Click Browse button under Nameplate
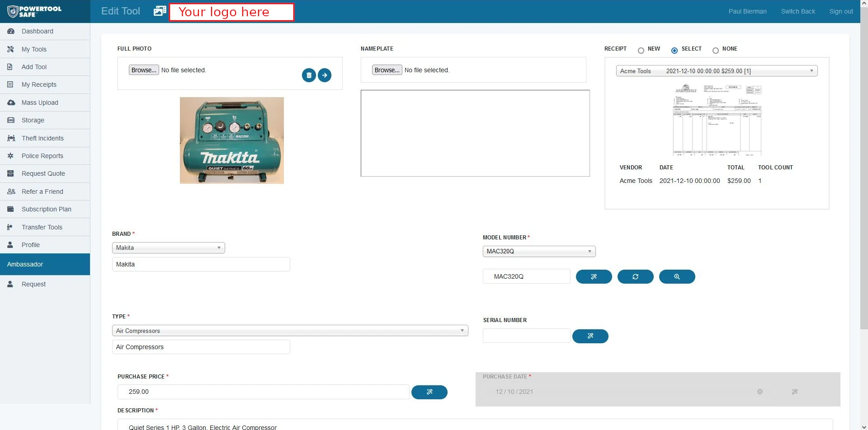The image size is (868, 430). pos(387,70)
